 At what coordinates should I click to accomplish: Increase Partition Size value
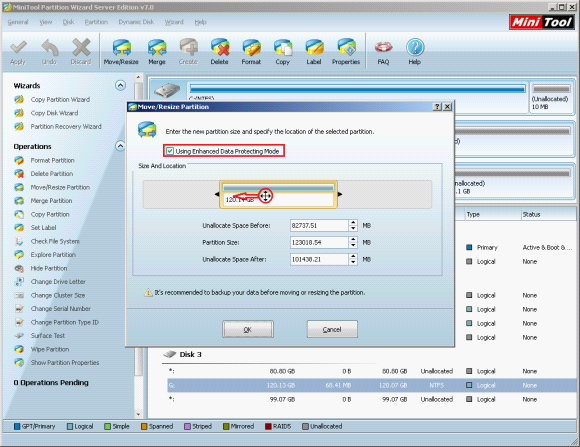tap(353, 239)
